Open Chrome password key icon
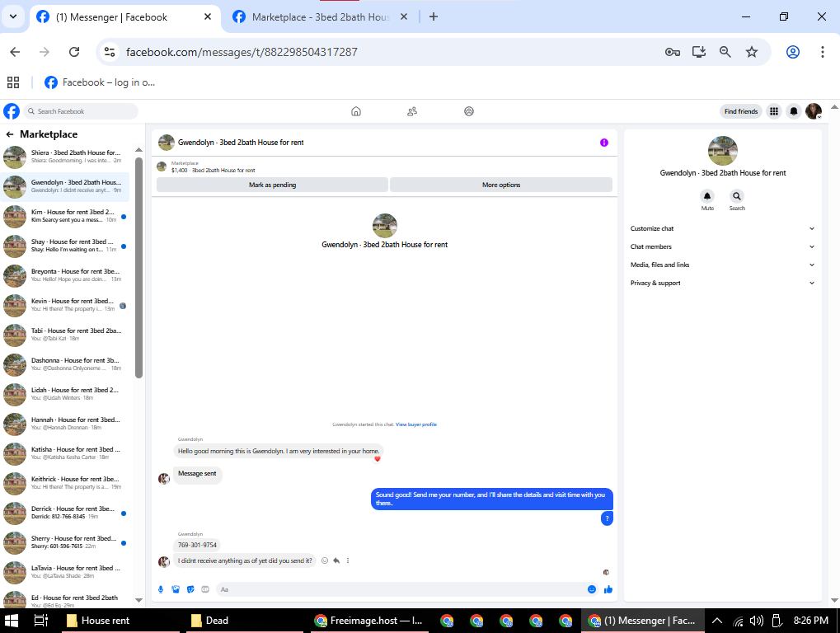 click(673, 52)
